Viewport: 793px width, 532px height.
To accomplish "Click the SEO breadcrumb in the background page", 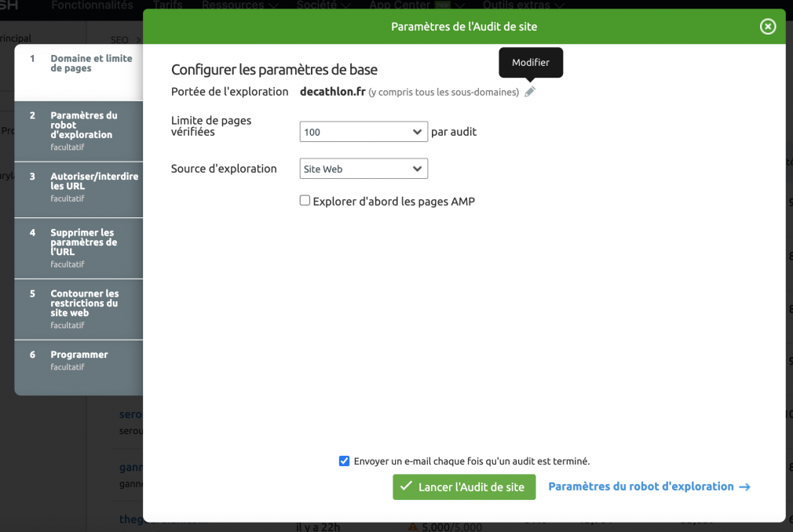I will coord(120,39).
